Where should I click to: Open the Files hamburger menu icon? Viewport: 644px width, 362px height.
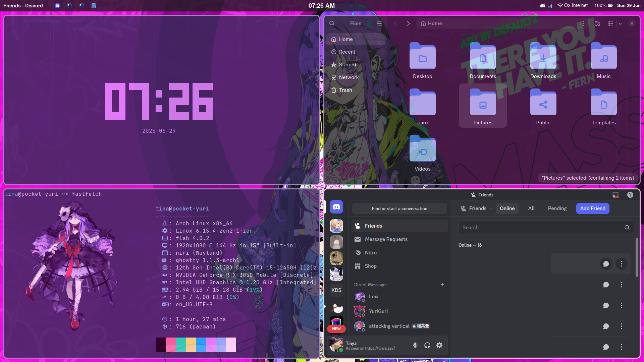coord(379,23)
